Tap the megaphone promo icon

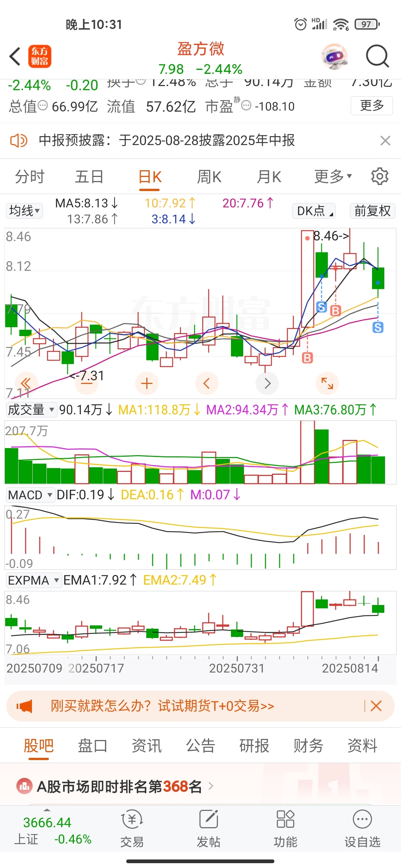pos(25,706)
